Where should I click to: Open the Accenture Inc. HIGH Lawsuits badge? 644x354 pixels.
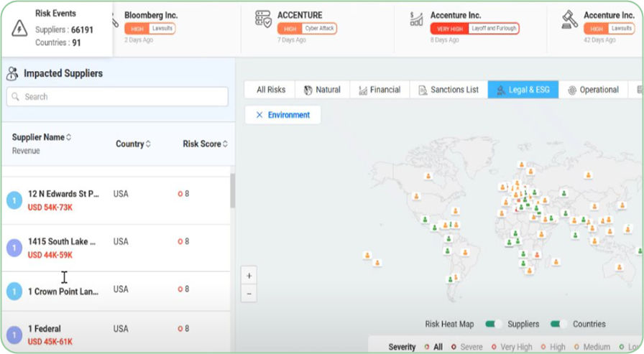coord(609,29)
